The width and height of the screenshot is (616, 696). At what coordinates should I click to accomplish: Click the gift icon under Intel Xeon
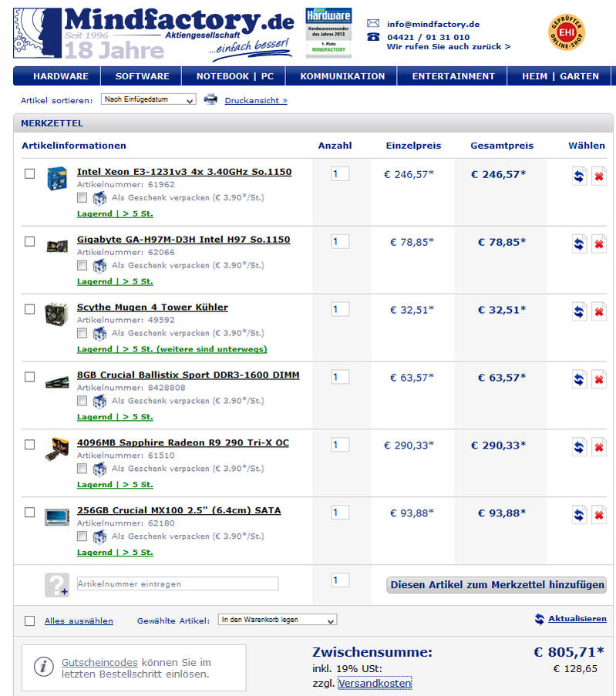tap(99, 198)
